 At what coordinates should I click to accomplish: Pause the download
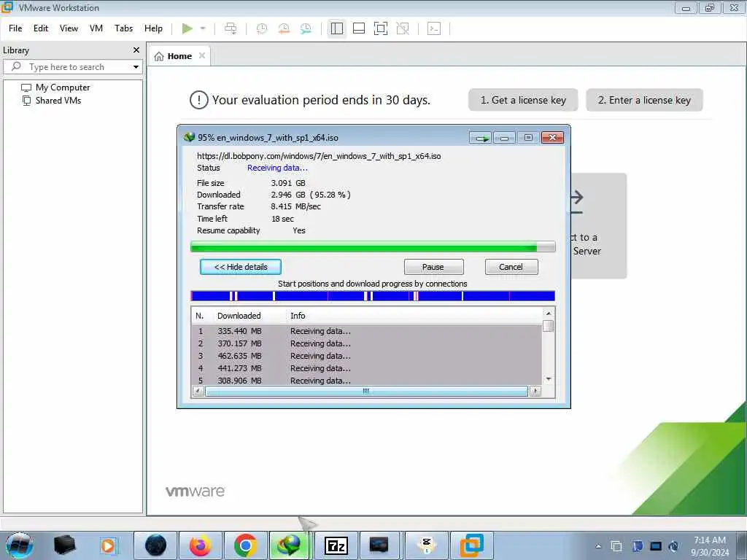click(x=433, y=267)
